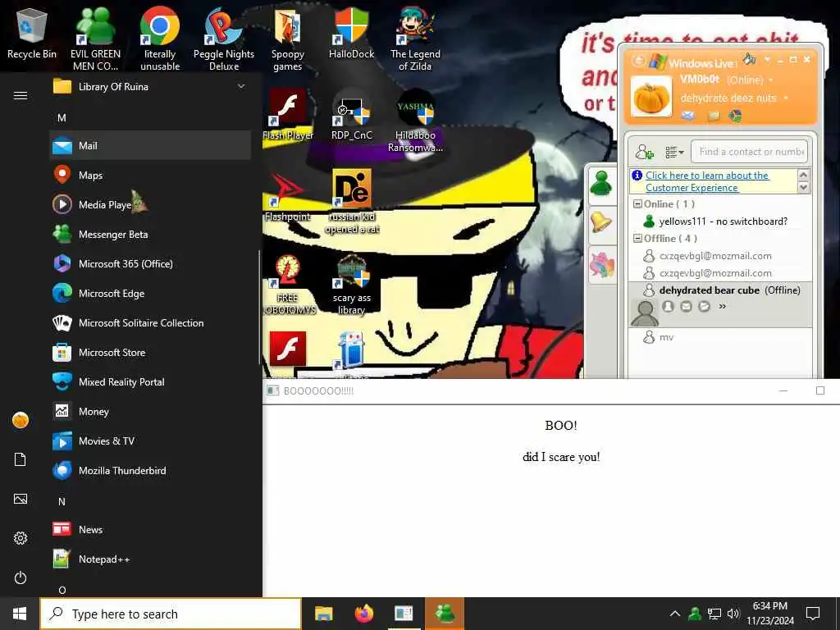This screenshot has width=840, height=630.
Task: Collapse the Online contacts group
Action: pyautogui.click(x=637, y=203)
